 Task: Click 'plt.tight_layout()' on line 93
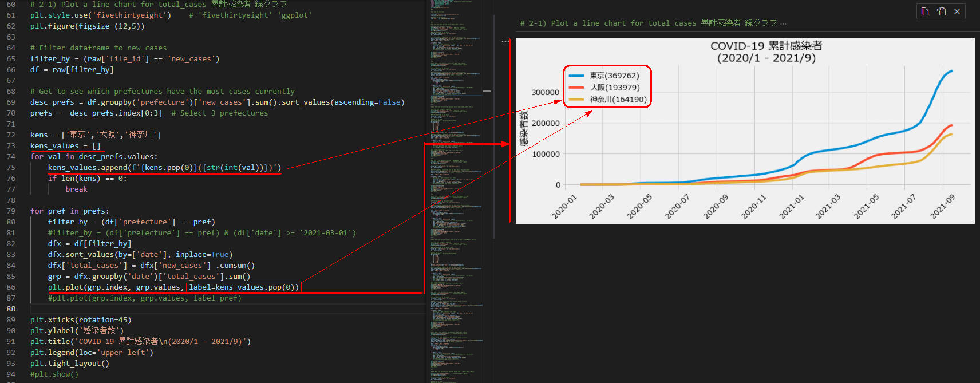pos(70,364)
